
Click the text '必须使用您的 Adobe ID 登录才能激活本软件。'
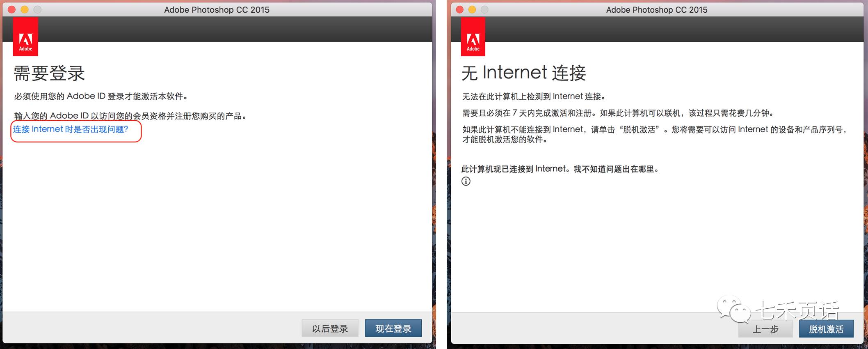101,96
